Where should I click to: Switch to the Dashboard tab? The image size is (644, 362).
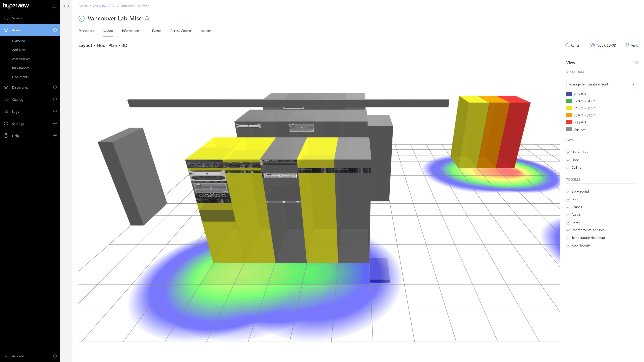pos(86,31)
